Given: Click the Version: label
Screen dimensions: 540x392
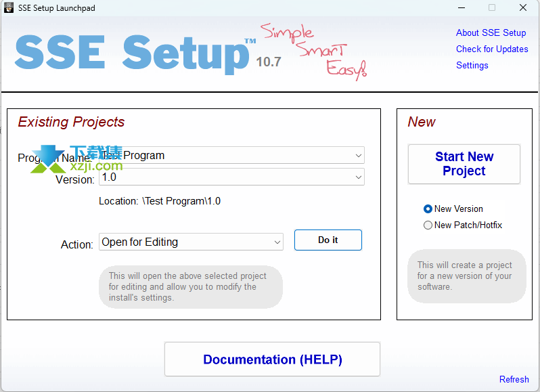Looking at the screenshot, I should tap(74, 179).
